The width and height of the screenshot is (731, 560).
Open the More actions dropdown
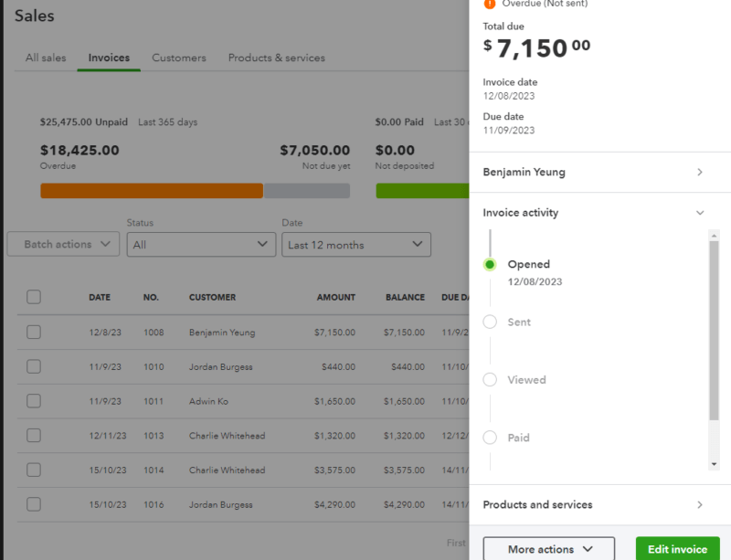(x=548, y=548)
